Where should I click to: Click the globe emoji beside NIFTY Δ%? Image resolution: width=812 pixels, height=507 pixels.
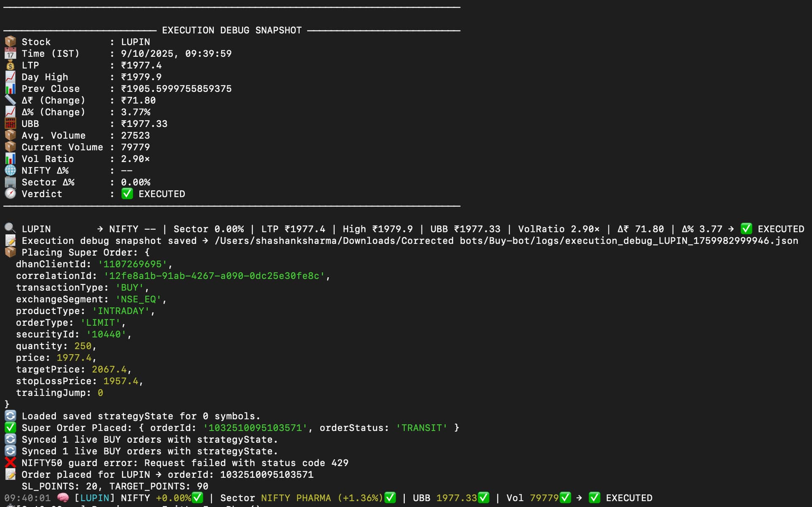[10, 170]
